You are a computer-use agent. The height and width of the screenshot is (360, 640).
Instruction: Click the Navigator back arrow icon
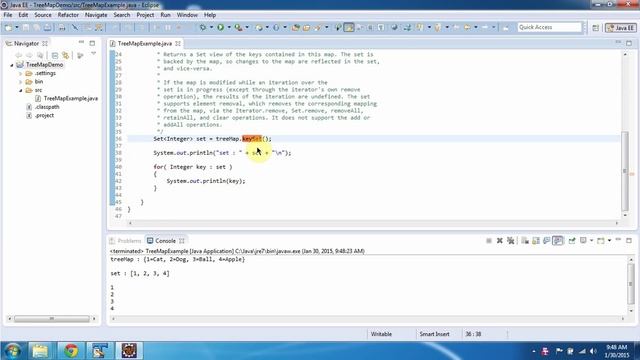(18, 55)
